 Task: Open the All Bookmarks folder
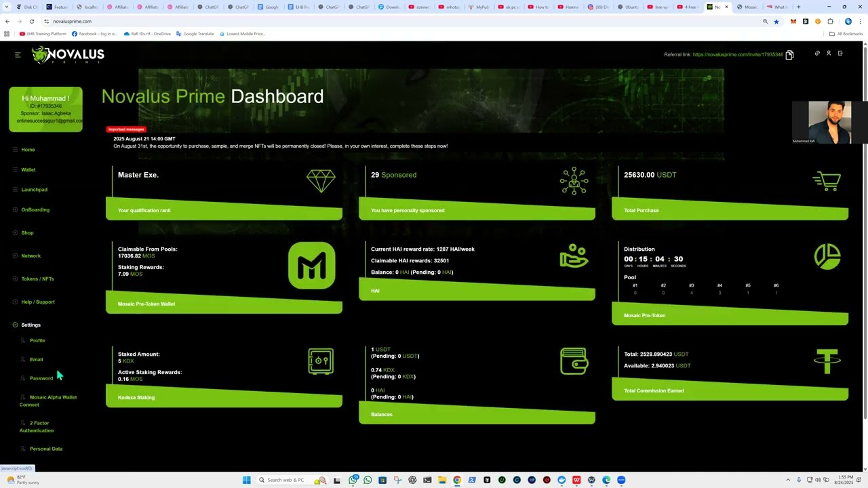pos(846,33)
